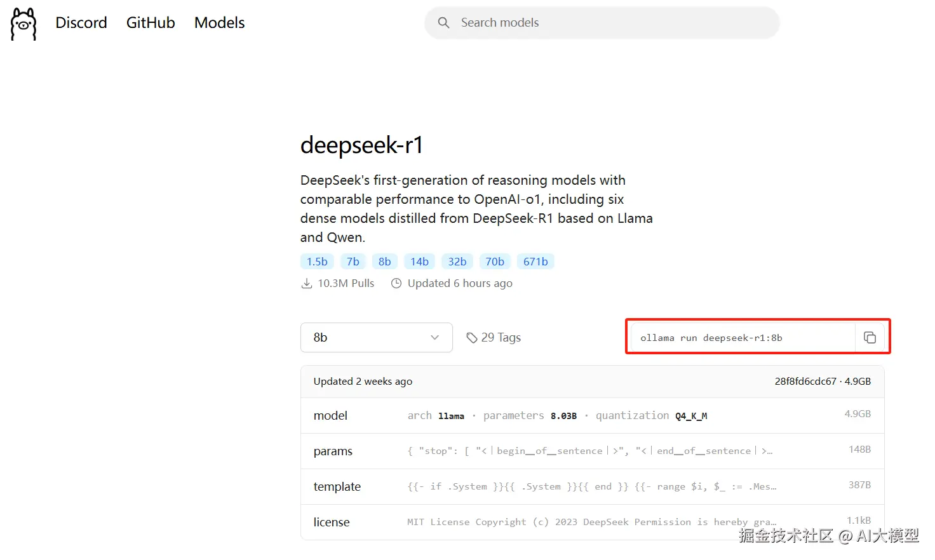Open the Models page
The height and width of the screenshot is (560, 935).
pos(219,23)
